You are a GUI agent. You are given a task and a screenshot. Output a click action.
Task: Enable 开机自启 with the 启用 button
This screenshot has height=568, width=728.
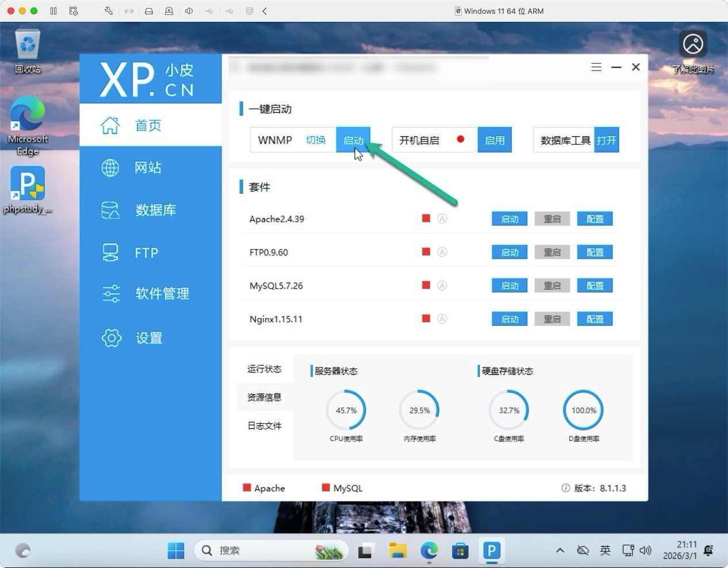495,140
